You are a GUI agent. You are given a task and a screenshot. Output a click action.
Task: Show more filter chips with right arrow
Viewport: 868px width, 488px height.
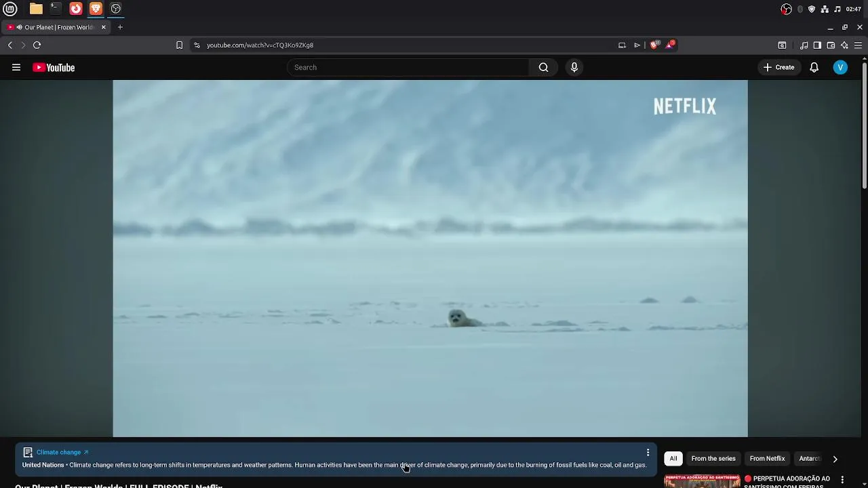(835, 459)
